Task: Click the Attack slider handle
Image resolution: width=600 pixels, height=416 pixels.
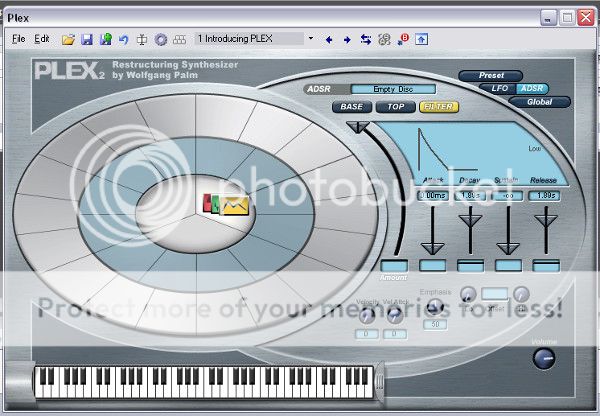Action: point(433,248)
